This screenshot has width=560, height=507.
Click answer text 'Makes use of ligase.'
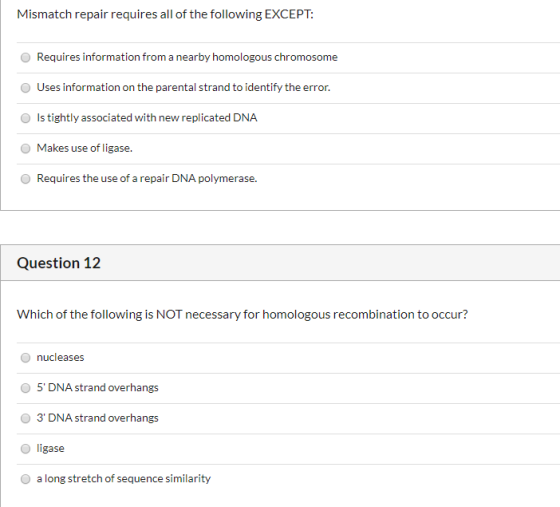pyautogui.click(x=85, y=148)
